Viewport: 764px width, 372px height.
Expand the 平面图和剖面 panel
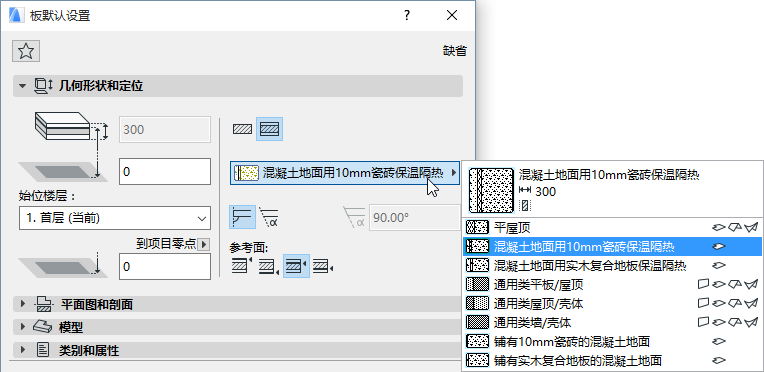point(22,304)
